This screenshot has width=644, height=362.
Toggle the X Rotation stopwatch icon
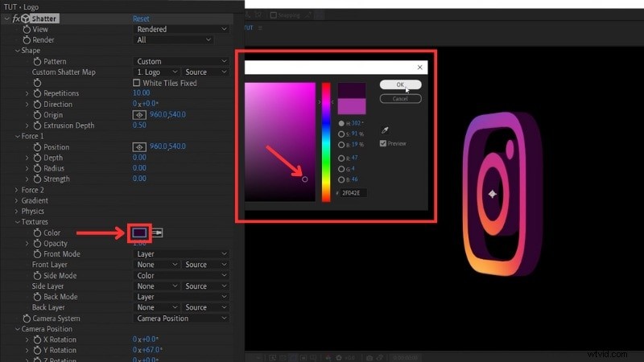37,339
